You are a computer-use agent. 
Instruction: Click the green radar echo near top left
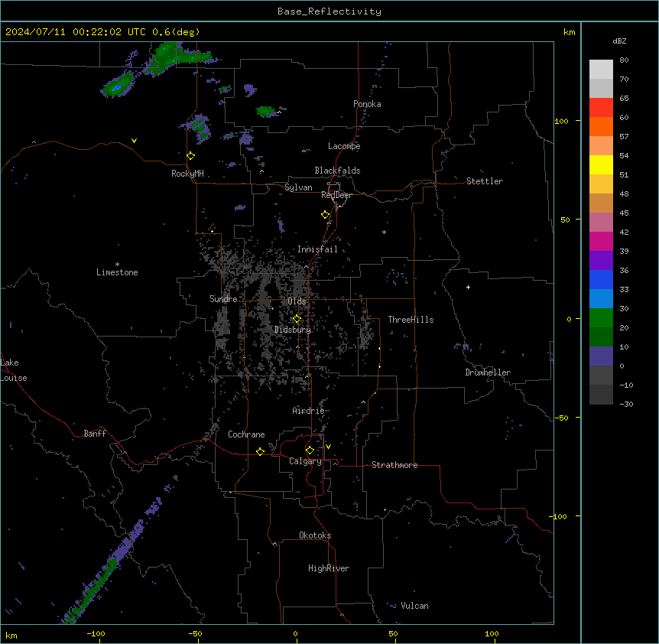coord(118,85)
